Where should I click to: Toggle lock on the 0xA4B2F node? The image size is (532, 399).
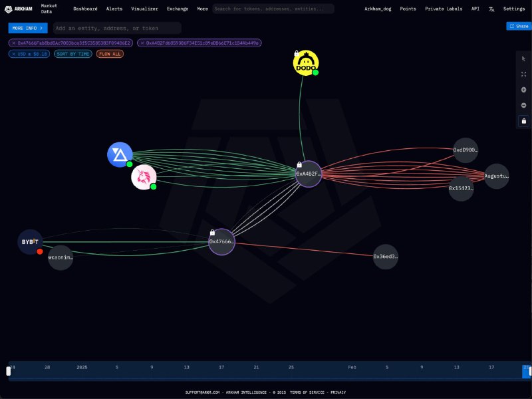(299, 164)
